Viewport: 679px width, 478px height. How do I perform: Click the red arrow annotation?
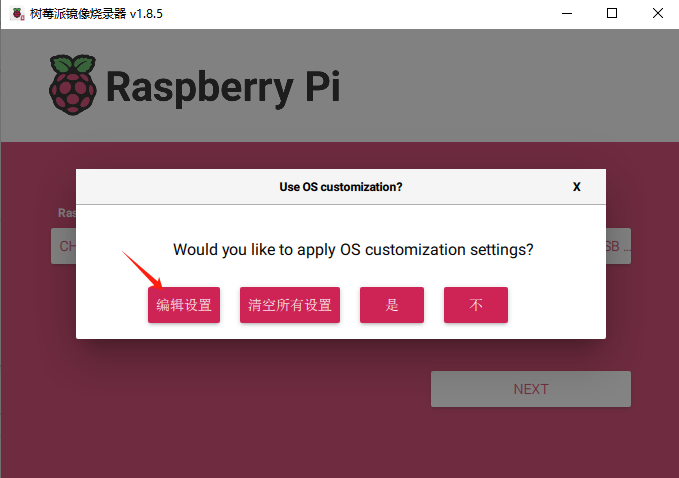(142, 269)
